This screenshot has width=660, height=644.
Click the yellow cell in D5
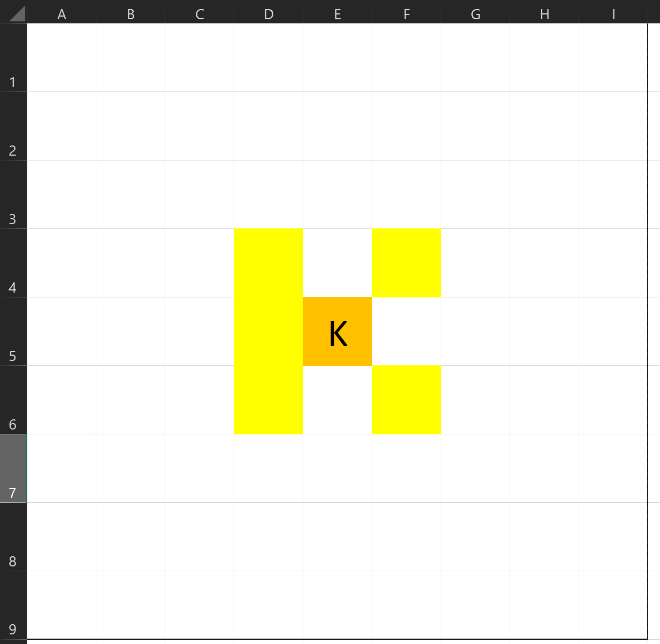click(x=268, y=332)
